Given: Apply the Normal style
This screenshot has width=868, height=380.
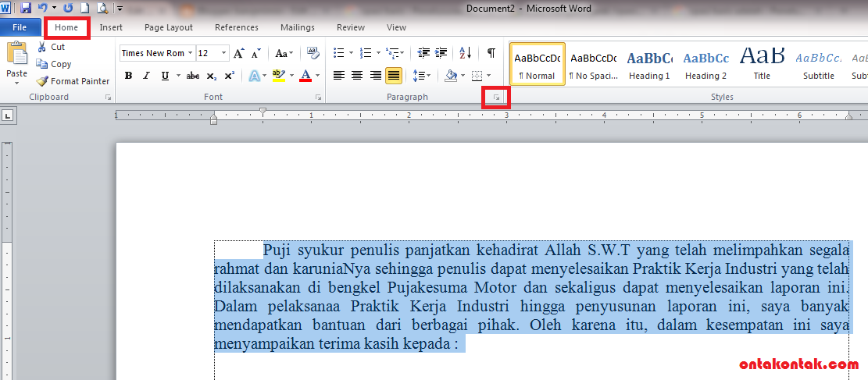Looking at the screenshot, I should [x=537, y=64].
